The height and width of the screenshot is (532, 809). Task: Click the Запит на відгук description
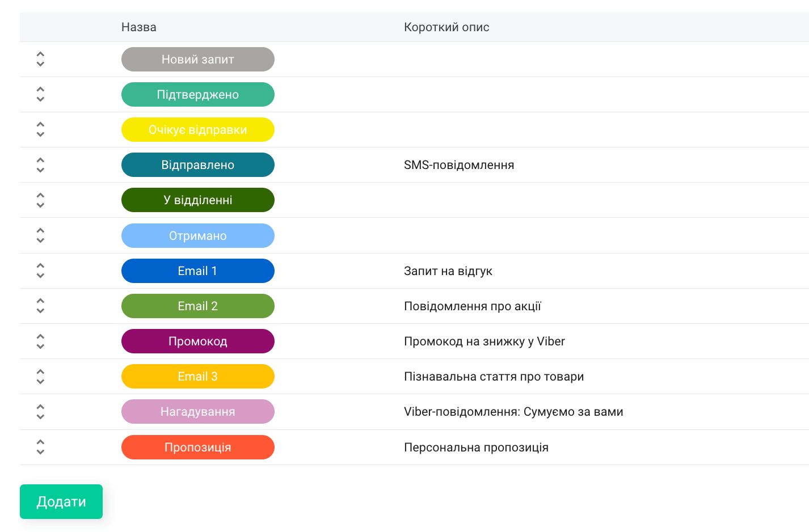click(x=448, y=271)
